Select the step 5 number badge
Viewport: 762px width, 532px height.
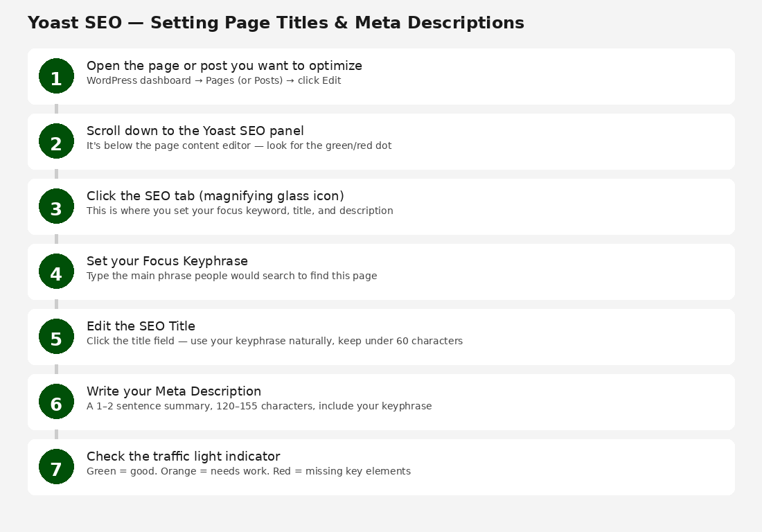[56, 337]
